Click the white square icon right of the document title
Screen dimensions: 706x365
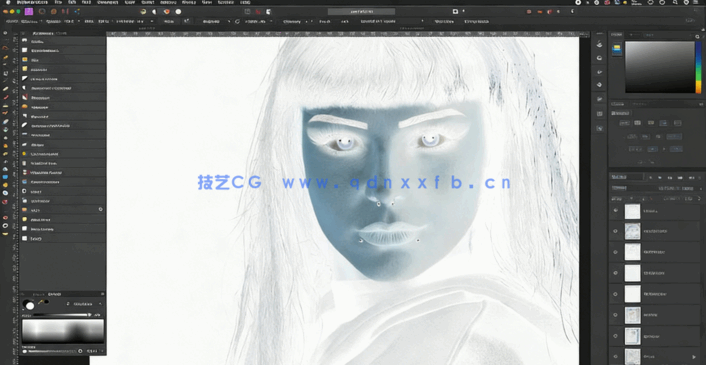pos(455,11)
